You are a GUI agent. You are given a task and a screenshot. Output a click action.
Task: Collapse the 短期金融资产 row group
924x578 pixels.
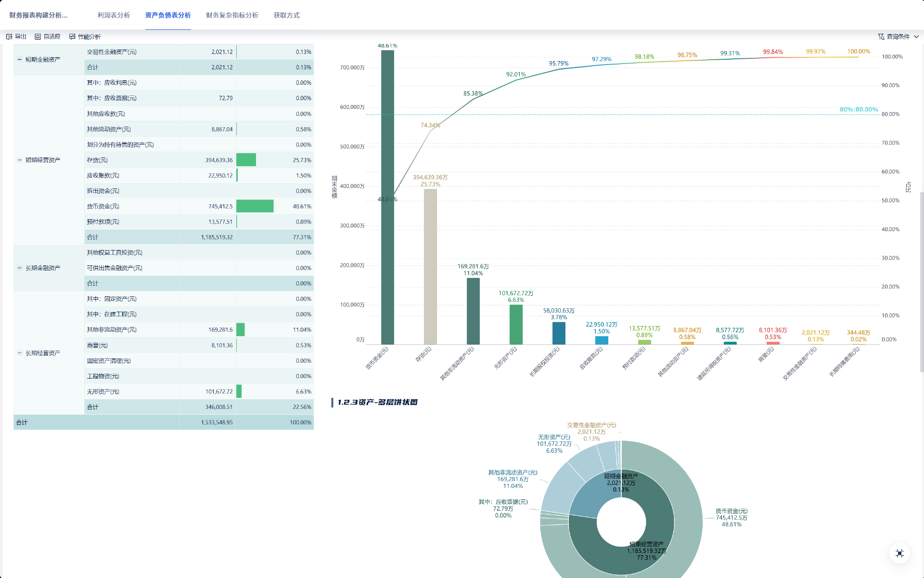click(20, 60)
